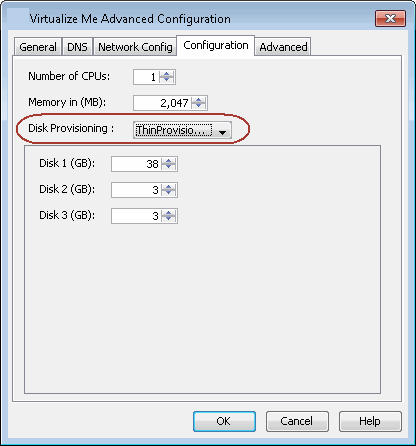Open the DNS tab
This screenshot has height=446, width=416.
77,47
